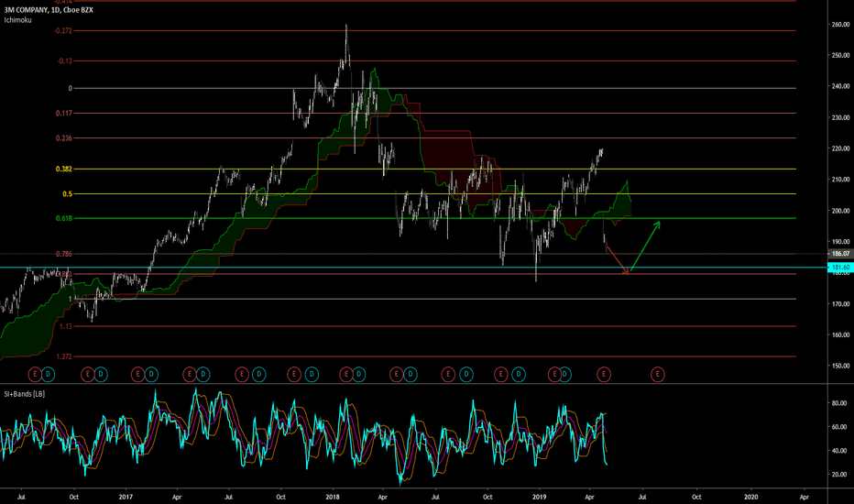Show the May 2017 dividend D marker
Image resolution: width=854 pixels, height=504 pixels.
point(203,374)
